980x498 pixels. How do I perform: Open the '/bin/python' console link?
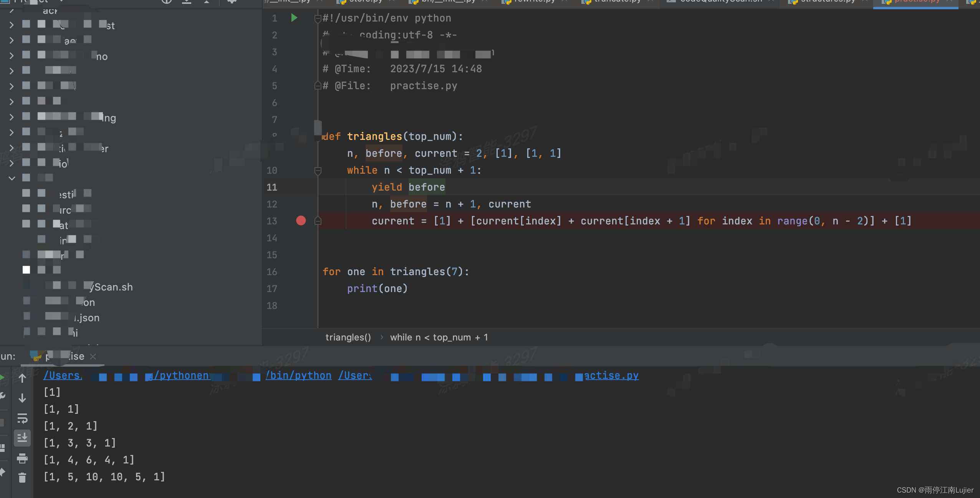point(298,375)
